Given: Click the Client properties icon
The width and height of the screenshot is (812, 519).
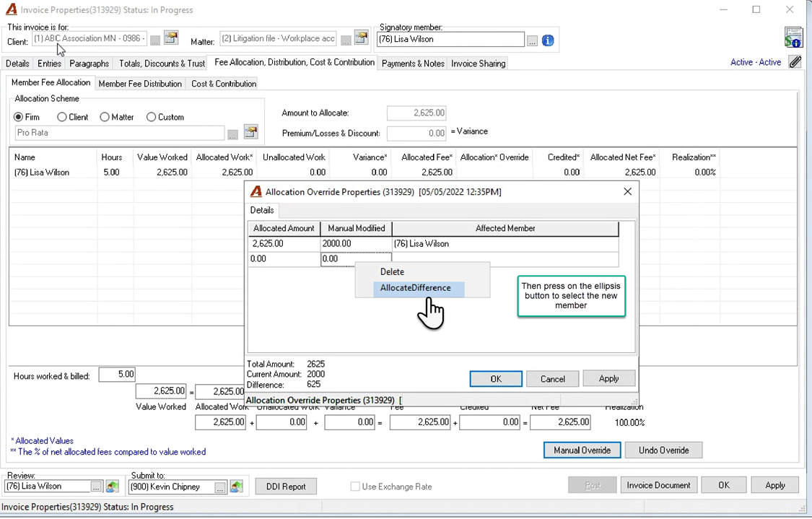Looking at the screenshot, I should [171, 38].
